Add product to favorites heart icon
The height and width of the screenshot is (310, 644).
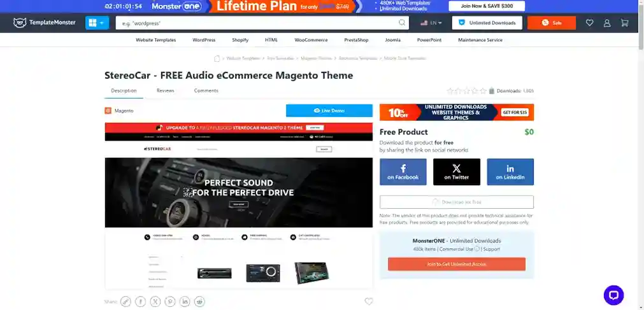369,301
